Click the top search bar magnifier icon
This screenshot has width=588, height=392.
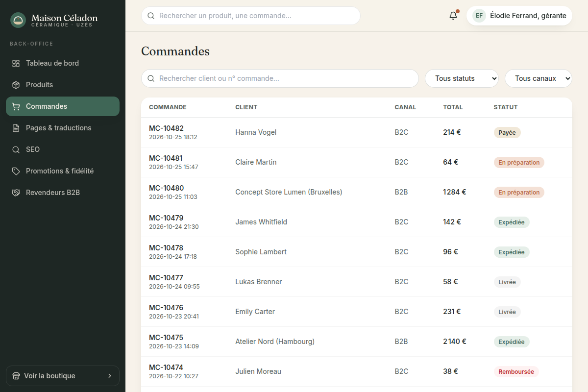coord(151,16)
